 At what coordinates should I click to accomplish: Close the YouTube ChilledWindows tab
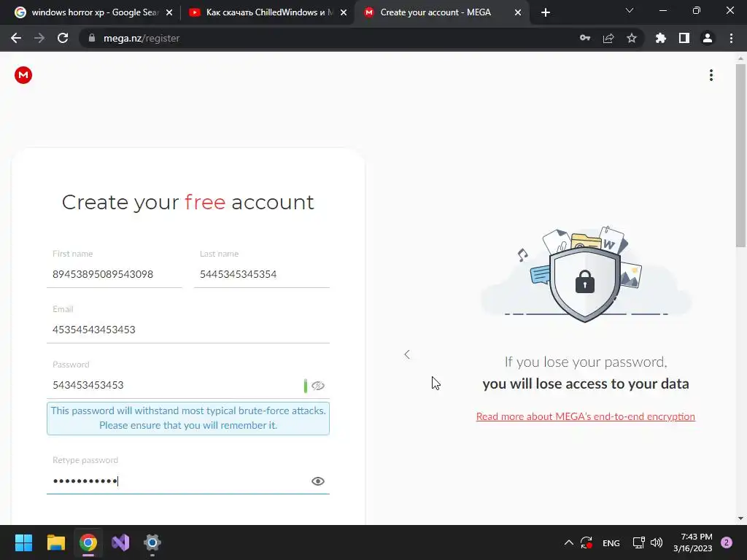(344, 13)
